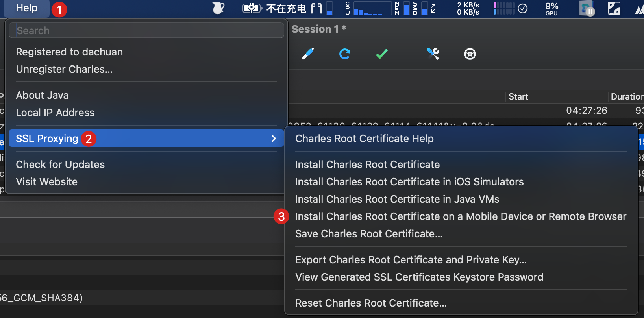This screenshot has width=644, height=318.
Task: Click the battery charging status icon
Action: pyautogui.click(x=252, y=8)
